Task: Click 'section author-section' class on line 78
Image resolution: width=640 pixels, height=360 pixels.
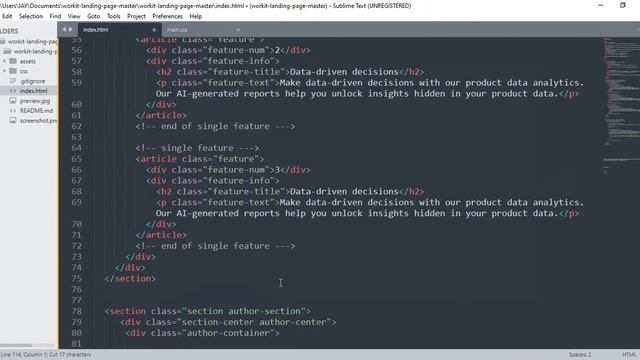Action: click(x=244, y=311)
